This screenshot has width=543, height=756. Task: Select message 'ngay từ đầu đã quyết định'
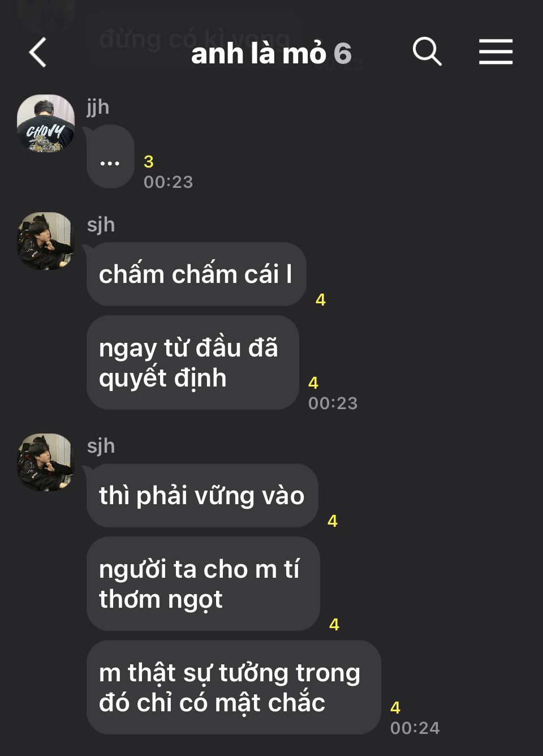click(x=193, y=363)
